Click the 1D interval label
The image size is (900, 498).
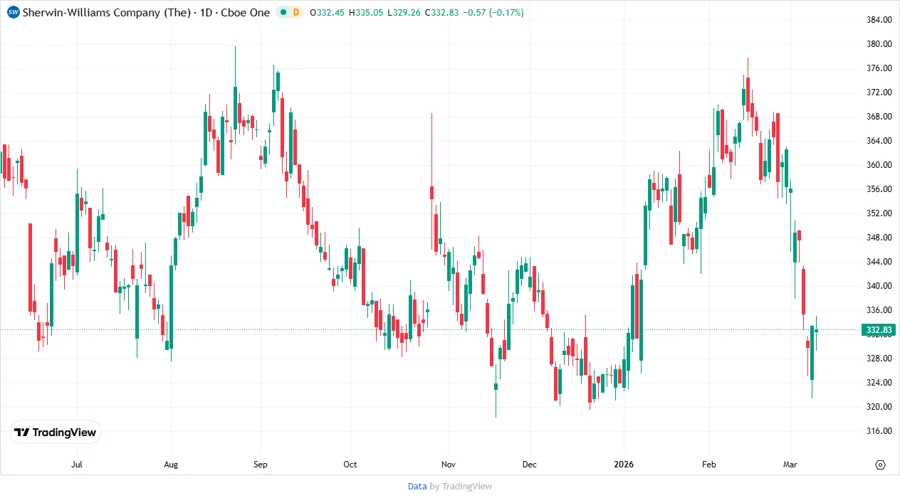[x=206, y=12]
